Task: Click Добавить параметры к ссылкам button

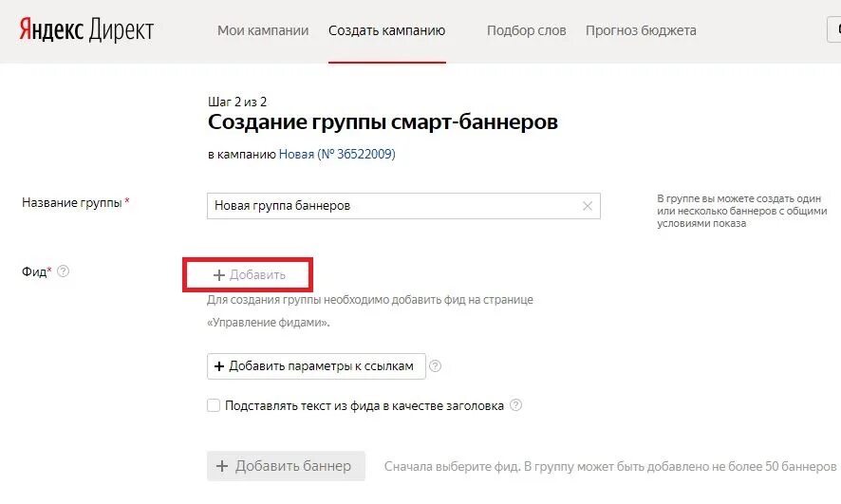Action: pyautogui.click(x=316, y=366)
